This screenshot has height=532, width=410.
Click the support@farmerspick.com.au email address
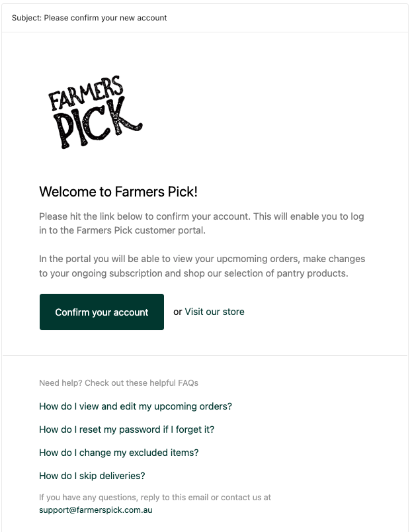click(96, 510)
